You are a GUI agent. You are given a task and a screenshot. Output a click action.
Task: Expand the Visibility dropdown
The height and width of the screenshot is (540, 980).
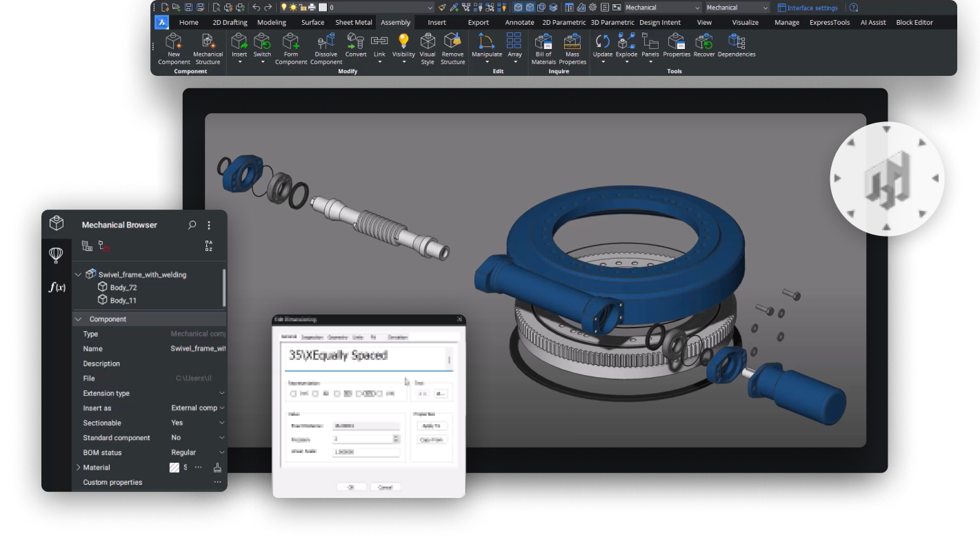pyautogui.click(x=403, y=62)
